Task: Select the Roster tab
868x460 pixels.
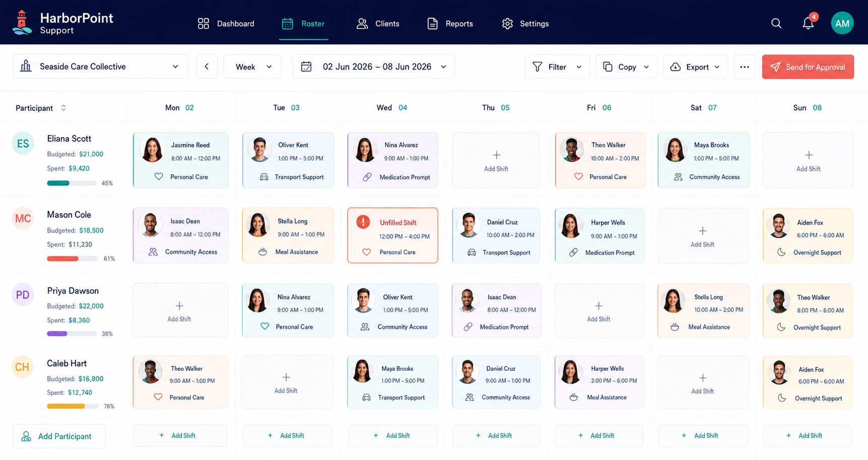Action: 303,24
